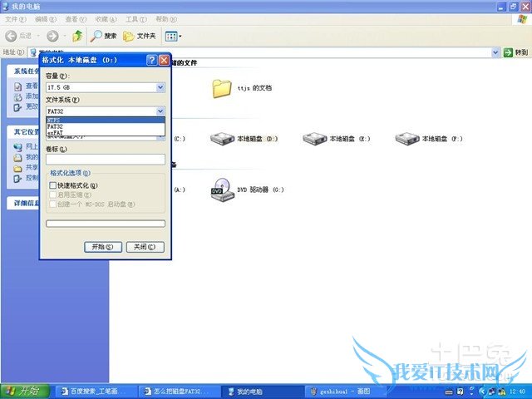Click the My Documents icon in sidebar
This screenshot has height=399, width=532.
(x=17, y=157)
